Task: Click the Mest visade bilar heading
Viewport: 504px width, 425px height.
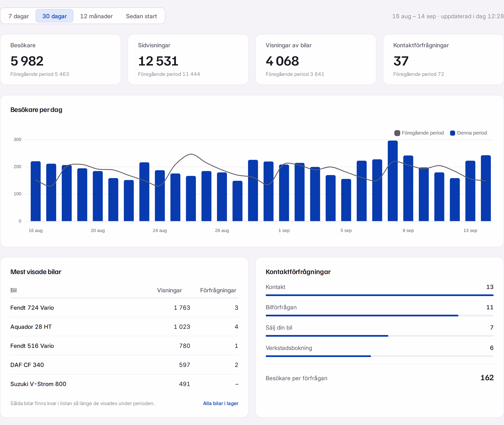Action: pos(36,272)
